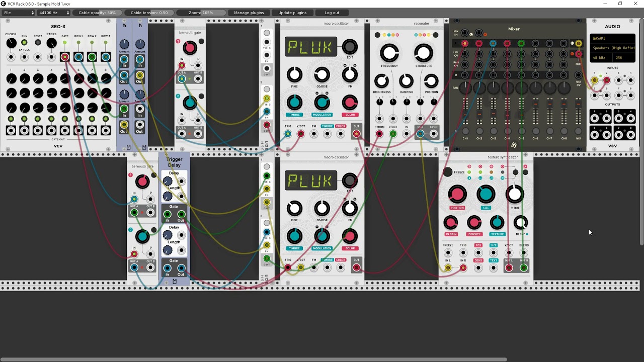Click OUT L jack on texture synthesizer
This screenshot has width=644, height=362.
pos(509,268)
